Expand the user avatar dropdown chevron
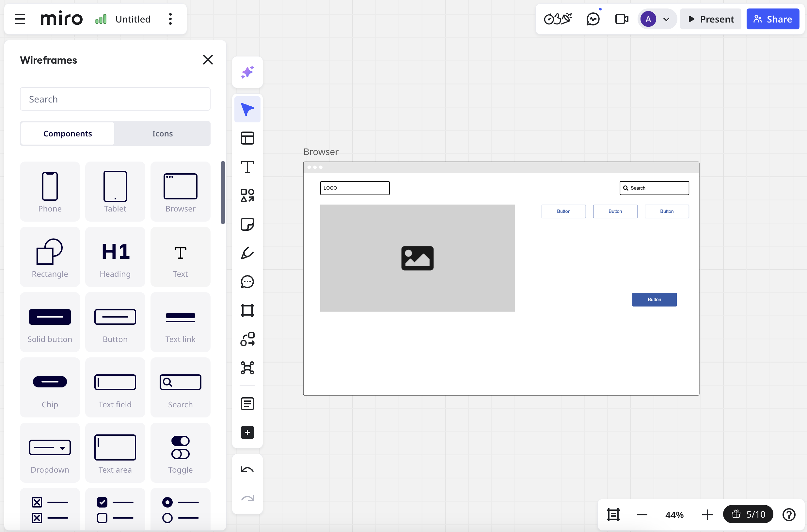 point(666,19)
